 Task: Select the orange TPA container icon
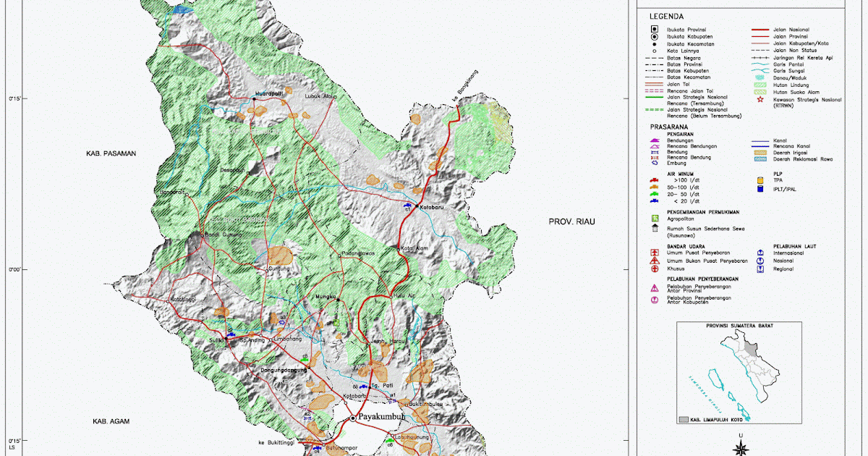click(760, 181)
